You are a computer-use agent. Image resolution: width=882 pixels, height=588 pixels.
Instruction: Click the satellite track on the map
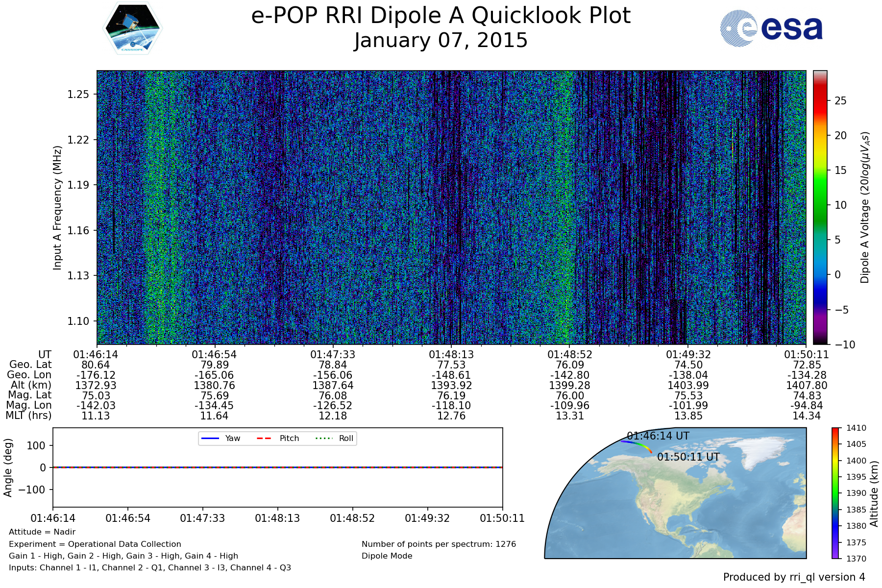[637, 444]
